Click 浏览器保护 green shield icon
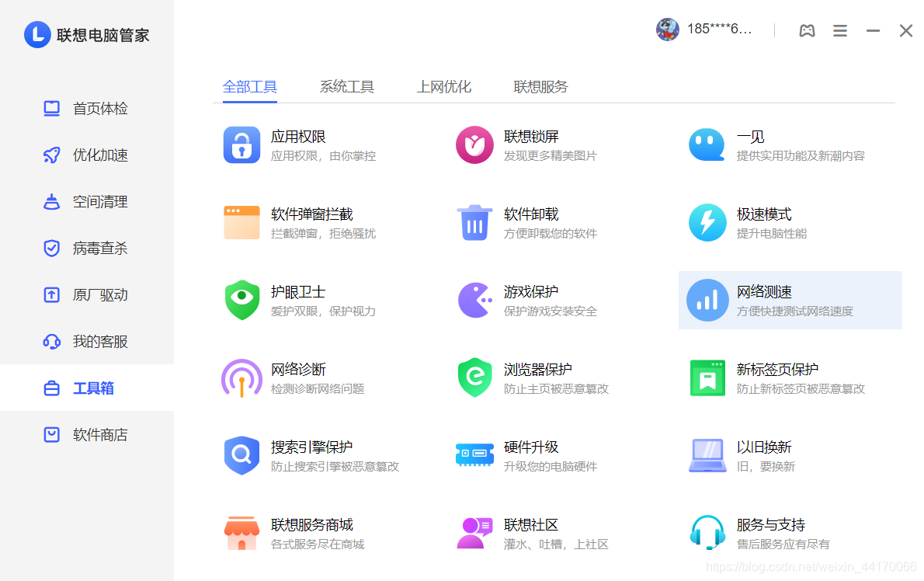This screenshot has width=924, height=581. click(474, 377)
